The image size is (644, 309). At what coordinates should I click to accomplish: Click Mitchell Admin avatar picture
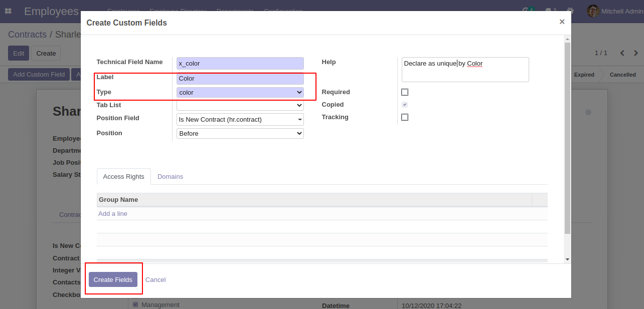[593, 11]
